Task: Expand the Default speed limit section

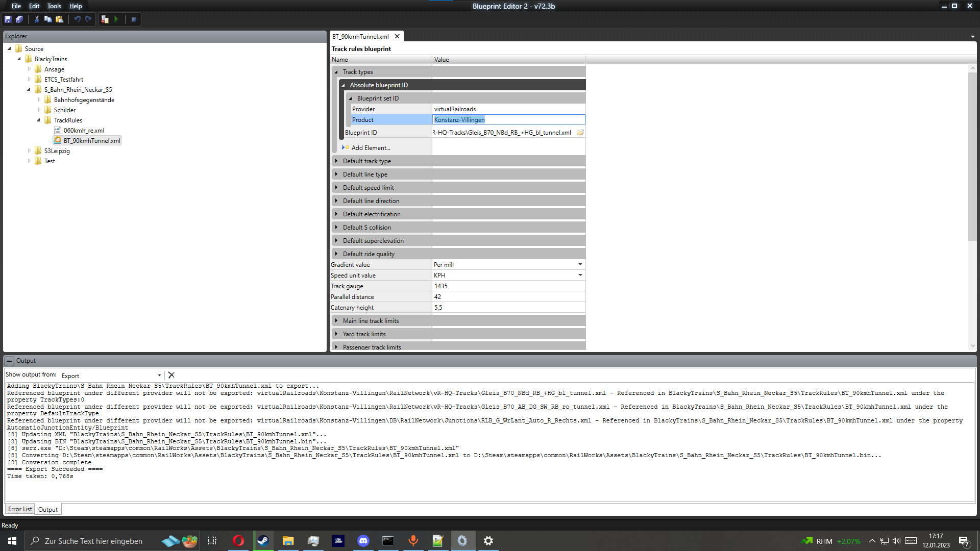Action: point(336,188)
